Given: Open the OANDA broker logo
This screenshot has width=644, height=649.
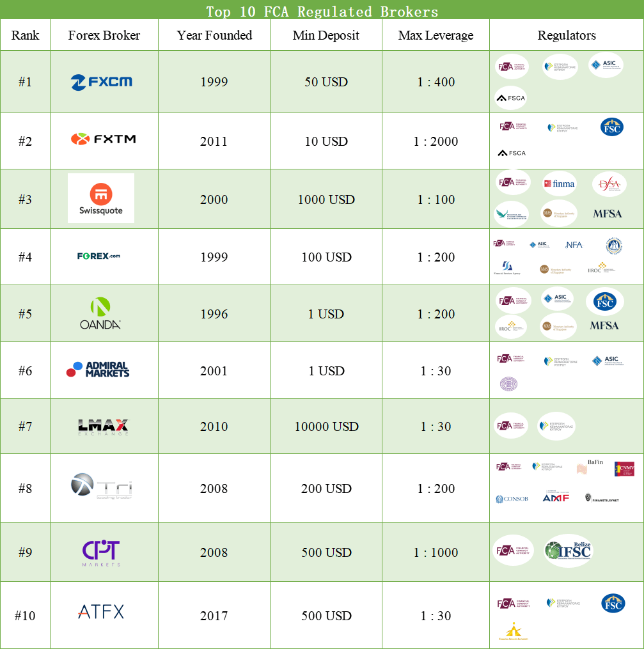Looking at the screenshot, I should (x=100, y=313).
